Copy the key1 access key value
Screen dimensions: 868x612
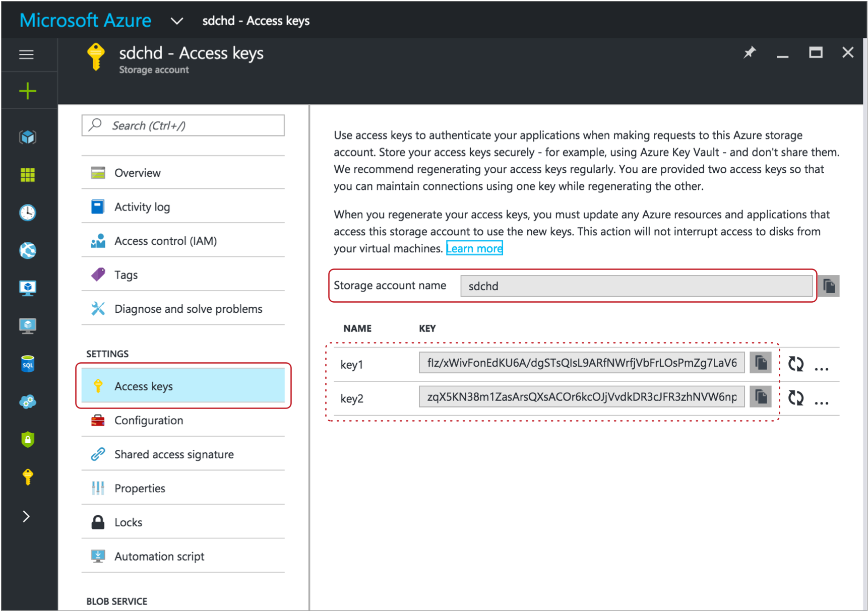(x=760, y=363)
